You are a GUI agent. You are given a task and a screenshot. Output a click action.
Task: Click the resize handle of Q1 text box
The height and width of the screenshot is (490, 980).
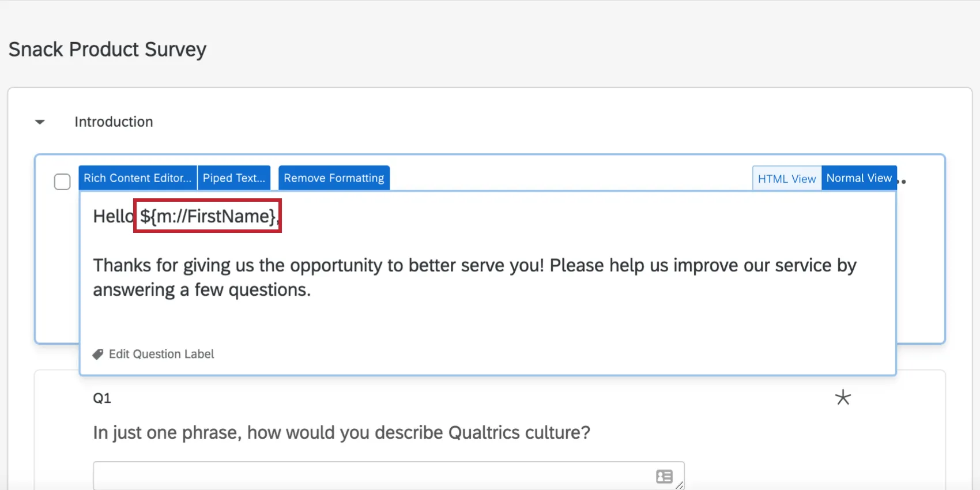[x=680, y=485]
